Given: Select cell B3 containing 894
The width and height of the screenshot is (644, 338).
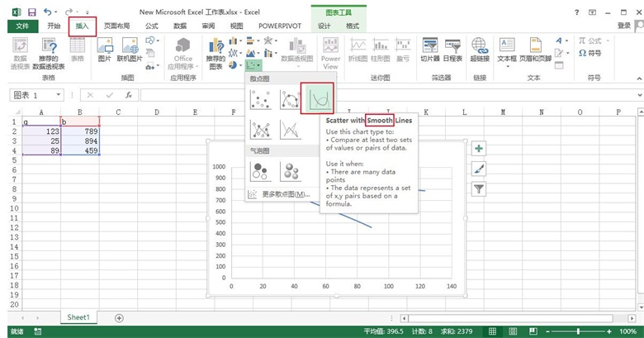Looking at the screenshot, I should [x=80, y=141].
